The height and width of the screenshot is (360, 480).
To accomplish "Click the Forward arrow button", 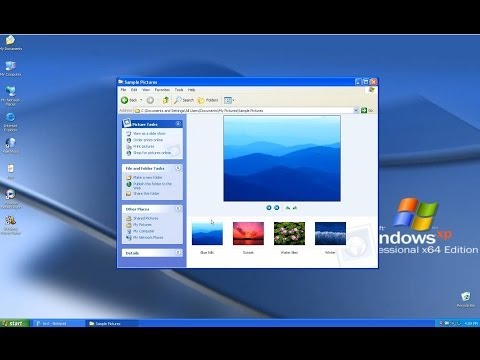I will pos(150,100).
